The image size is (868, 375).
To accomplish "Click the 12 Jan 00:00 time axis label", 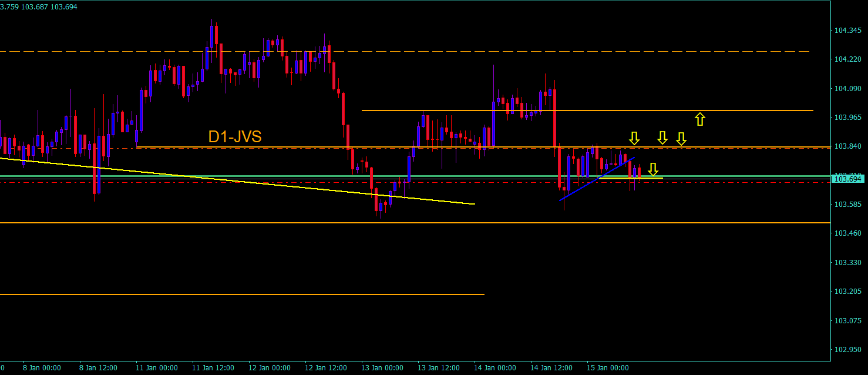I will click(x=270, y=368).
